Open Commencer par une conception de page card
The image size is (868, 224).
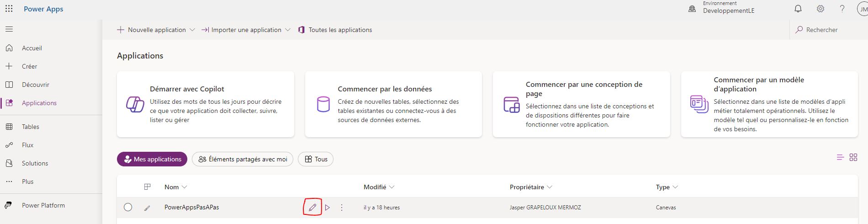[x=582, y=104]
